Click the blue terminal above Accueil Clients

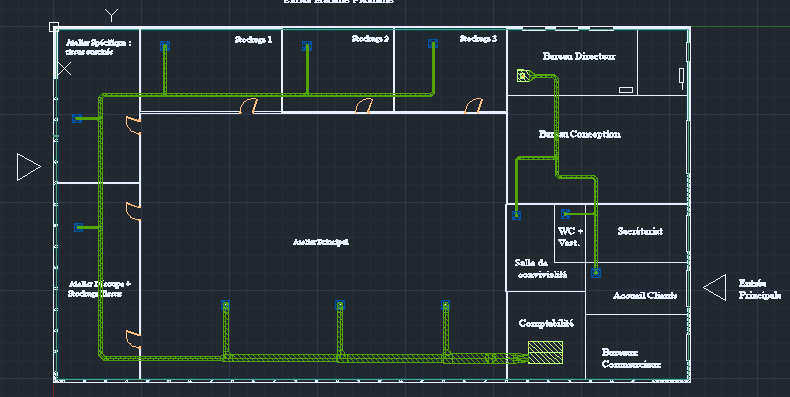[x=596, y=273]
